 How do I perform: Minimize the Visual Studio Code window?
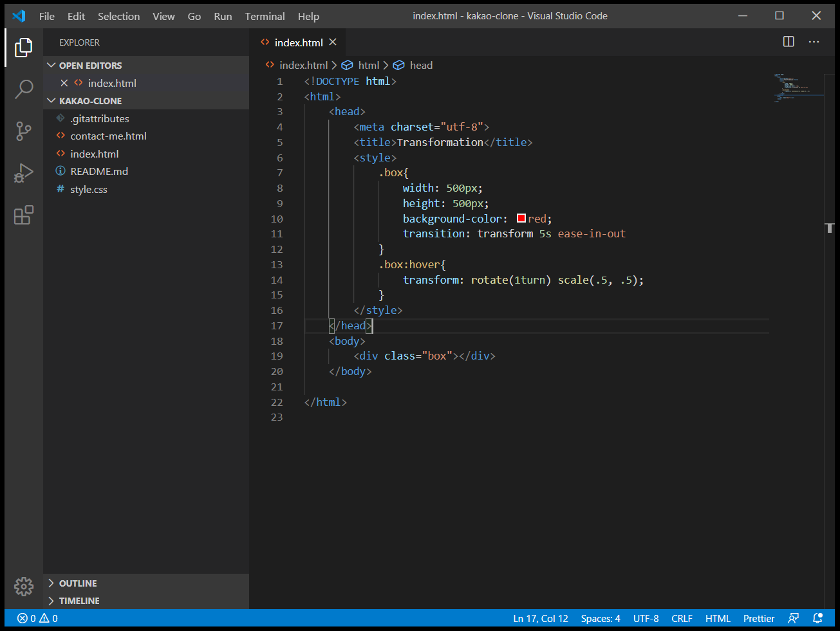pyautogui.click(x=743, y=16)
